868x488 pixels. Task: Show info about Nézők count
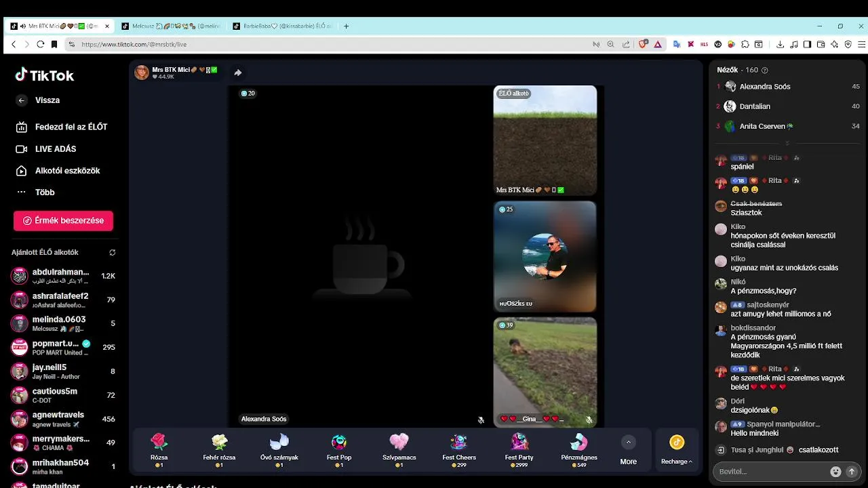point(765,70)
